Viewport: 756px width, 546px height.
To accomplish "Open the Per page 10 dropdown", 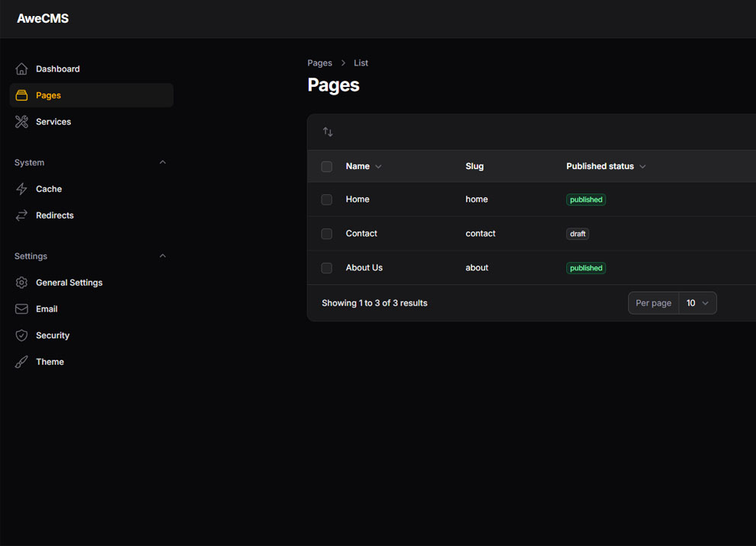I will (697, 303).
